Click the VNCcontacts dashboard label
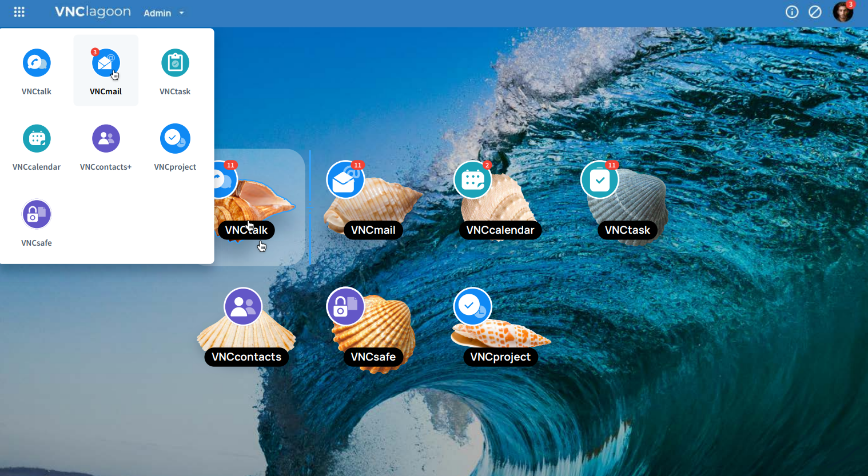 246,357
